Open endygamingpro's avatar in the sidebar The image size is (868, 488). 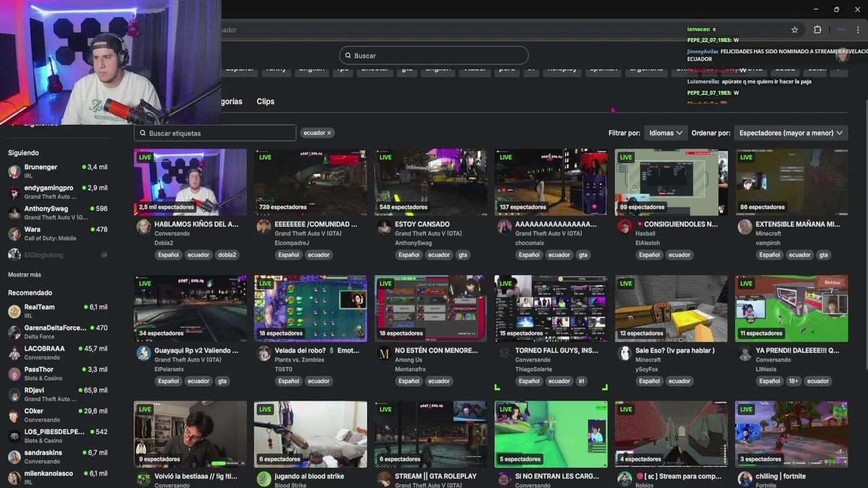(14, 192)
